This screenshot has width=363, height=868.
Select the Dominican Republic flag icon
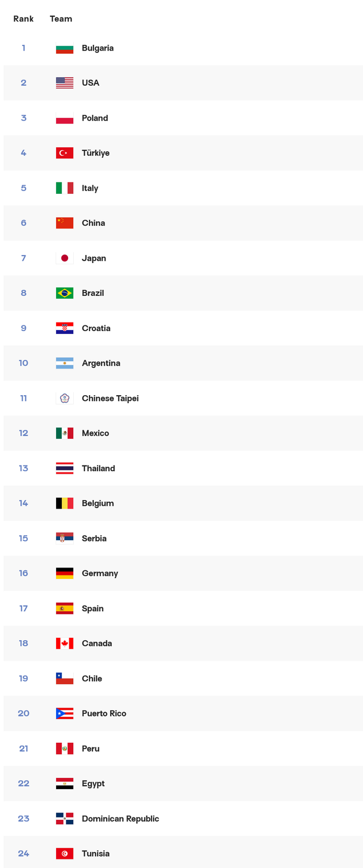pyautogui.click(x=65, y=819)
